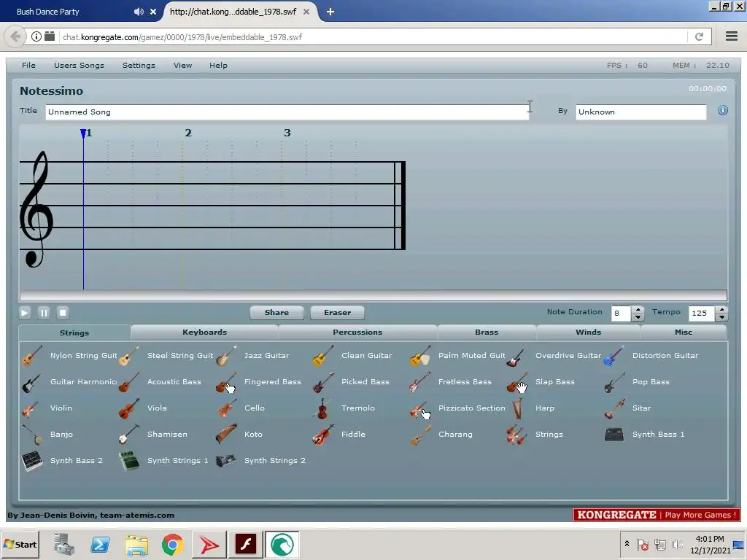Open the song info icon
This screenshot has width=747, height=560.
pyautogui.click(x=723, y=111)
